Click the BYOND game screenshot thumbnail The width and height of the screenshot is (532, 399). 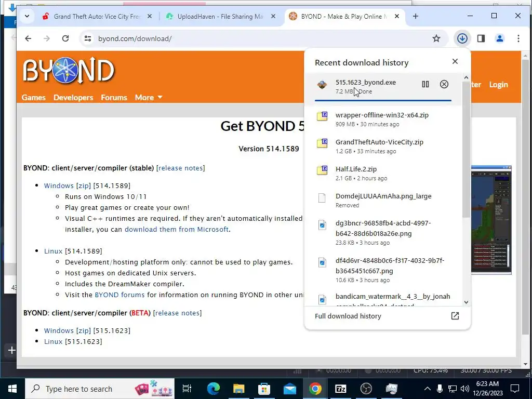point(491,220)
